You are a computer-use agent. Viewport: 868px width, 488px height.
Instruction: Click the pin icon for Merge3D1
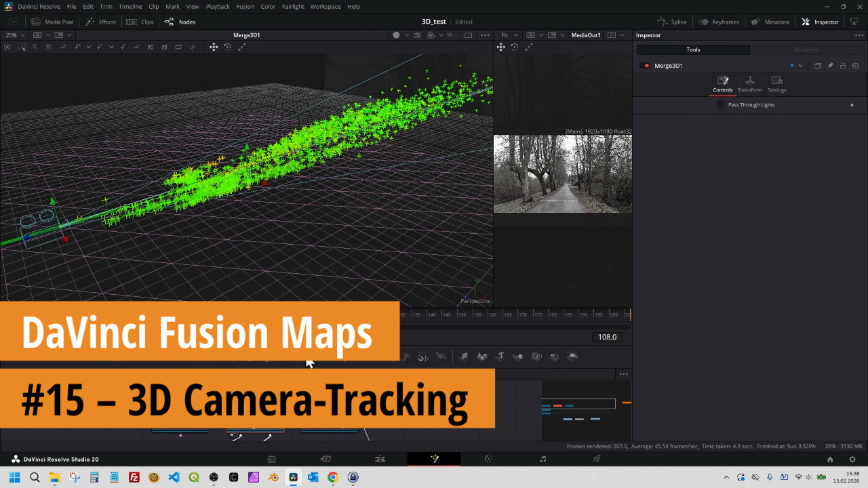click(830, 66)
